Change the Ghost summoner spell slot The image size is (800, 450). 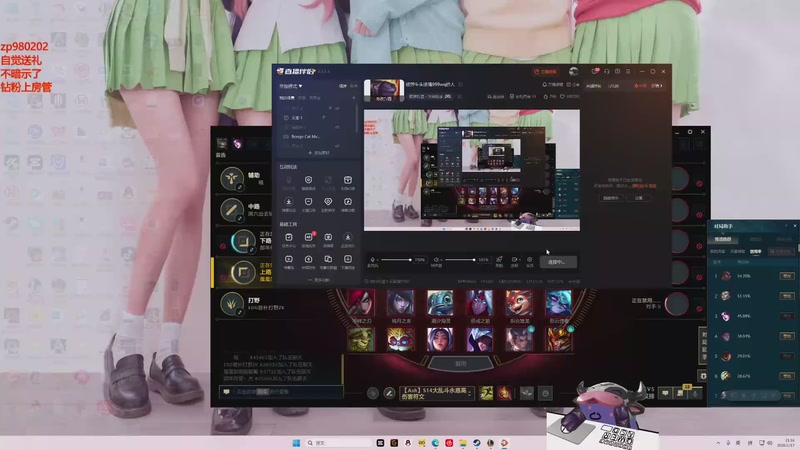coord(486,393)
